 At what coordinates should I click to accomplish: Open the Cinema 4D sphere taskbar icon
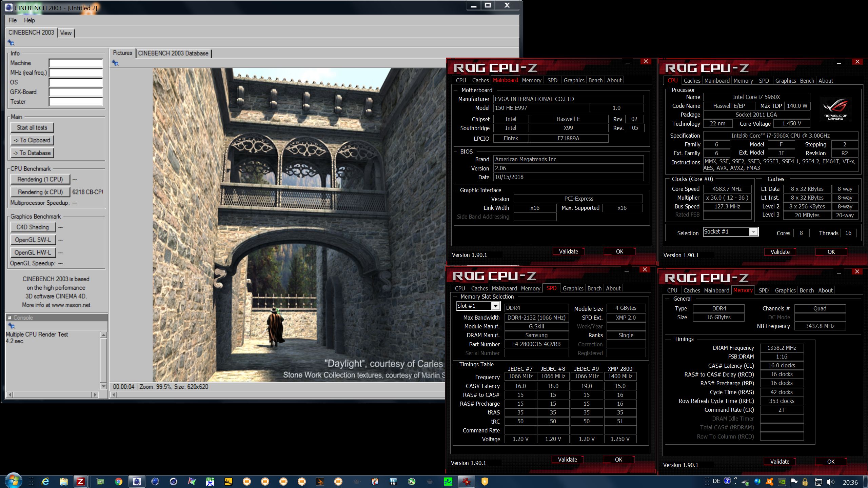pyautogui.click(x=173, y=482)
